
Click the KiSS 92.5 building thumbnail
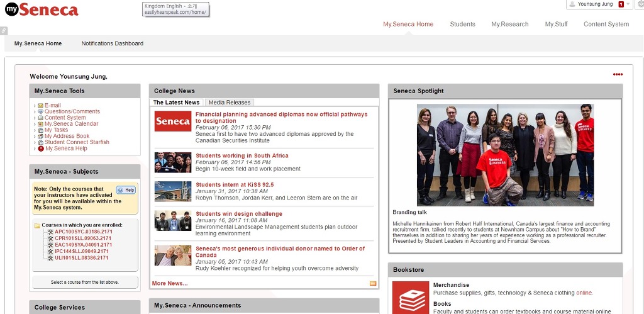pyautogui.click(x=173, y=191)
